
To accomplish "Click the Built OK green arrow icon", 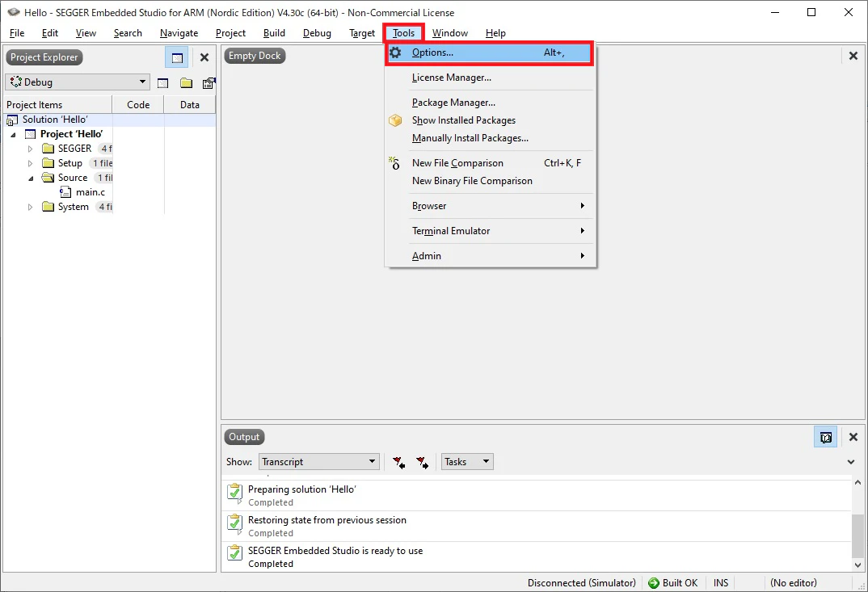I will tap(654, 582).
